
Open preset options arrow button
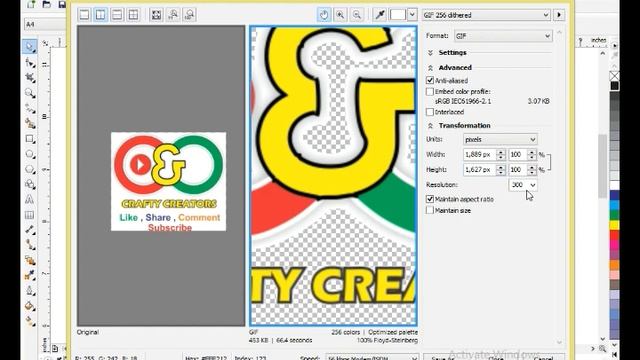[559, 15]
